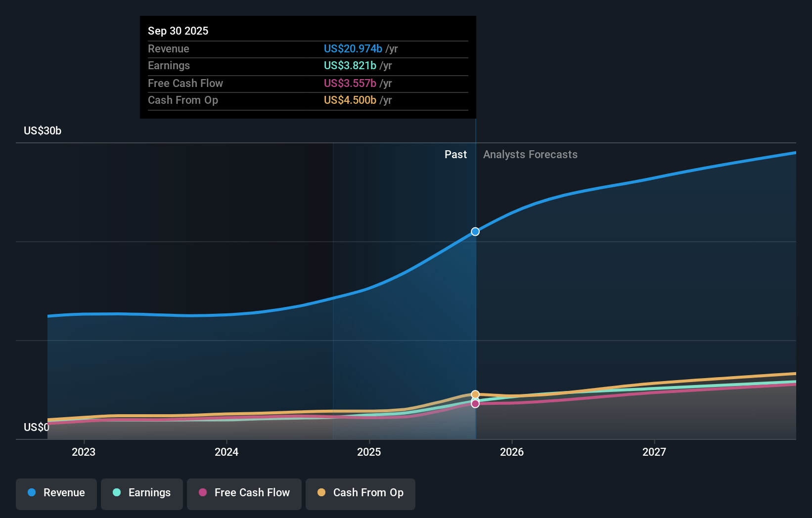Switch to the Past section of the chart
Screen dimensions: 812x518
tap(455, 154)
